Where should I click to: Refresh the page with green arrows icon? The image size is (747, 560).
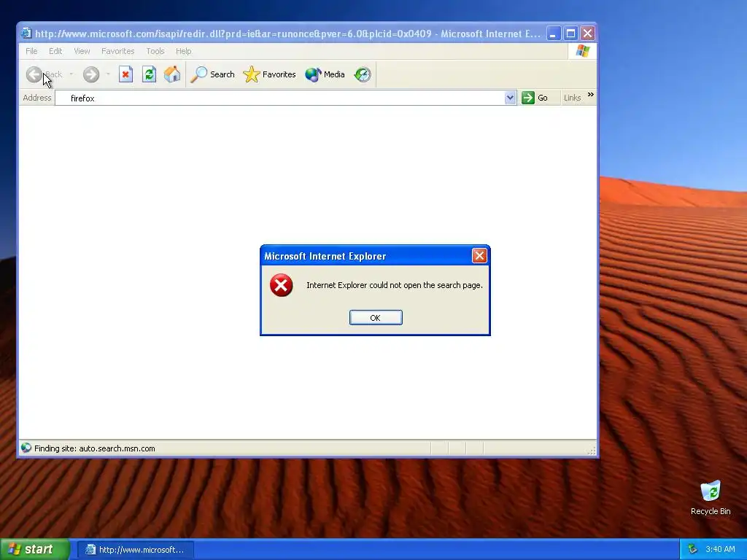[x=149, y=74]
